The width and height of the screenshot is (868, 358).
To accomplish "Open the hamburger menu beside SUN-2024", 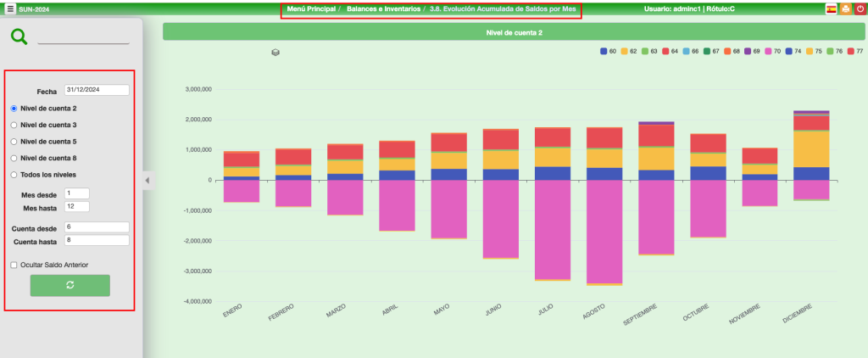I will click(x=10, y=8).
